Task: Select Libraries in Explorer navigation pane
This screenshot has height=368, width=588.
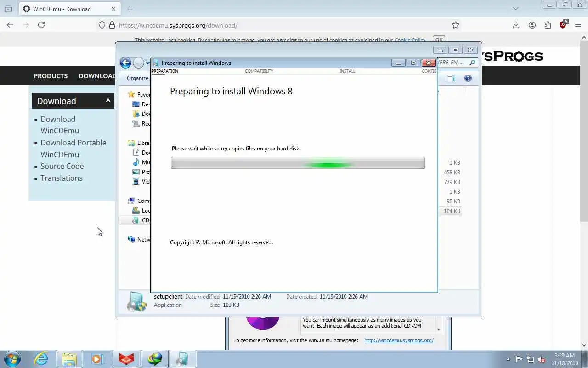Action: [x=139, y=143]
